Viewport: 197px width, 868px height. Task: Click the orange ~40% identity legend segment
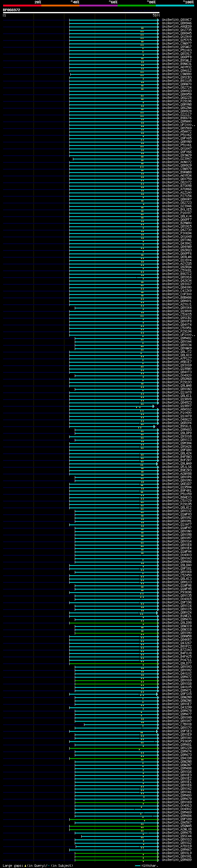click(x=60, y=6)
